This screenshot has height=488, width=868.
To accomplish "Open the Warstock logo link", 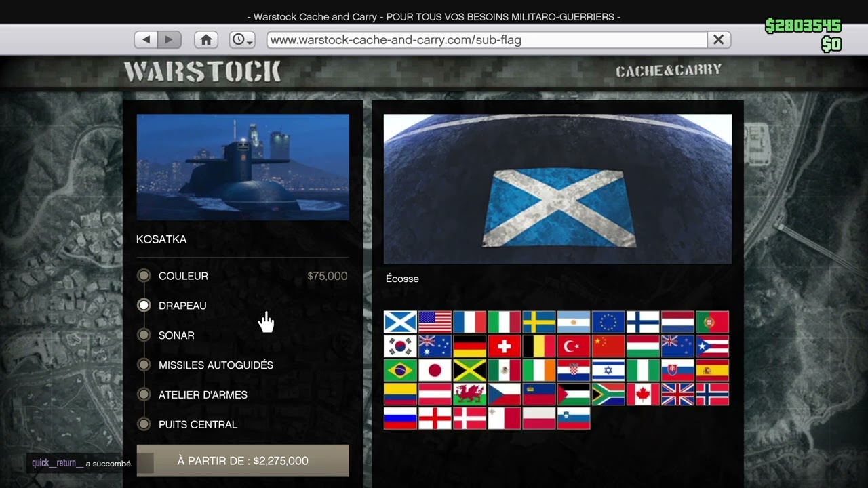I will [202, 71].
